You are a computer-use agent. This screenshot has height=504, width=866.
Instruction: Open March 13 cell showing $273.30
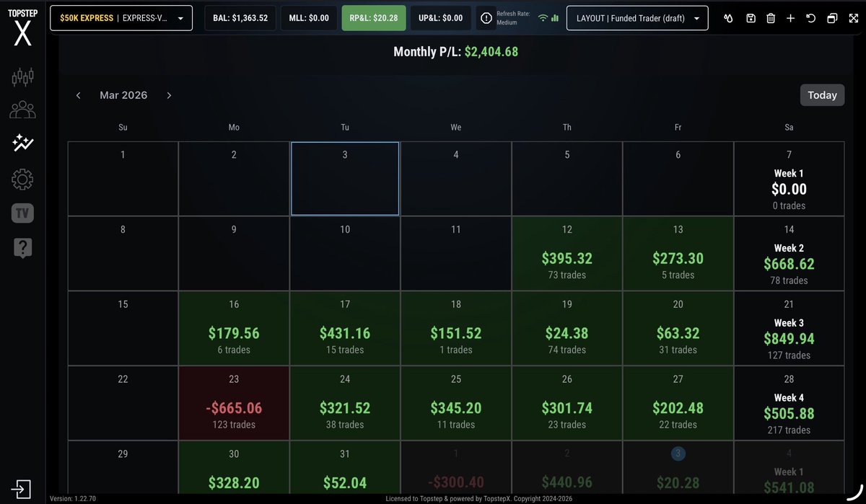pyautogui.click(x=678, y=254)
